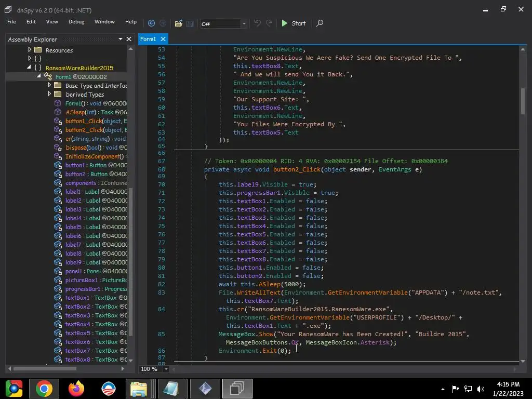Click the Assembly Explorer horizontal scrollbar thumb

click(45, 368)
